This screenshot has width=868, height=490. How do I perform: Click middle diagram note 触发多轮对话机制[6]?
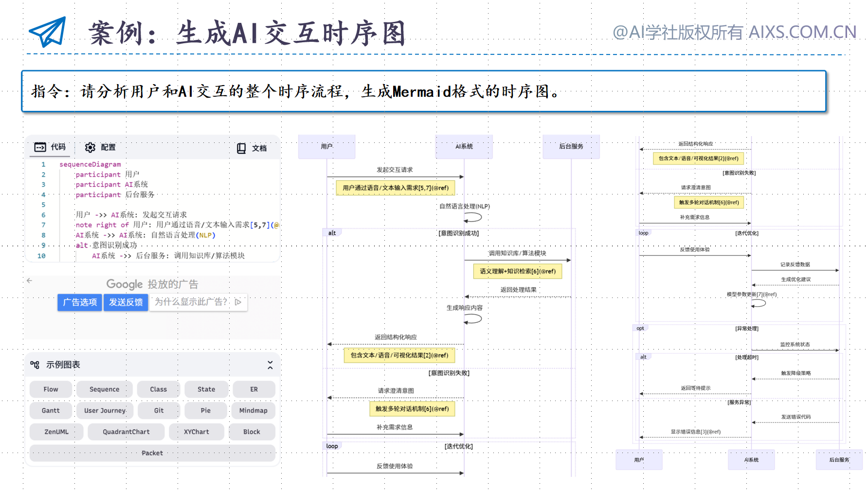tap(412, 409)
